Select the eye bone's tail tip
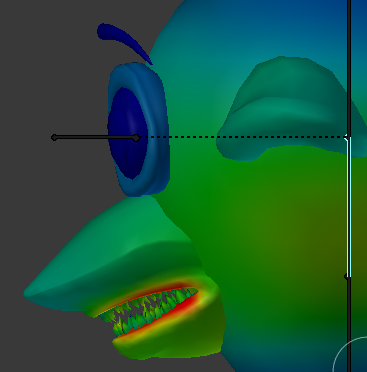The height and width of the screenshot is (372, 367). point(54,137)
